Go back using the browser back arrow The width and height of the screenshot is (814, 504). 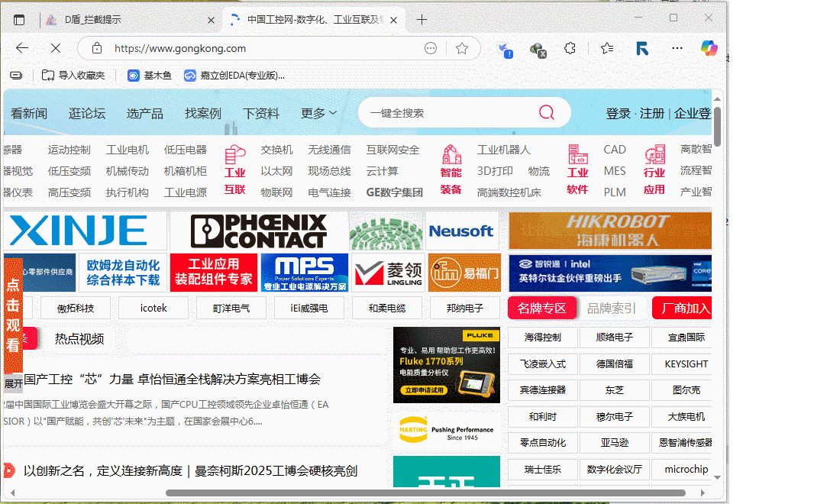coord(22,48)
